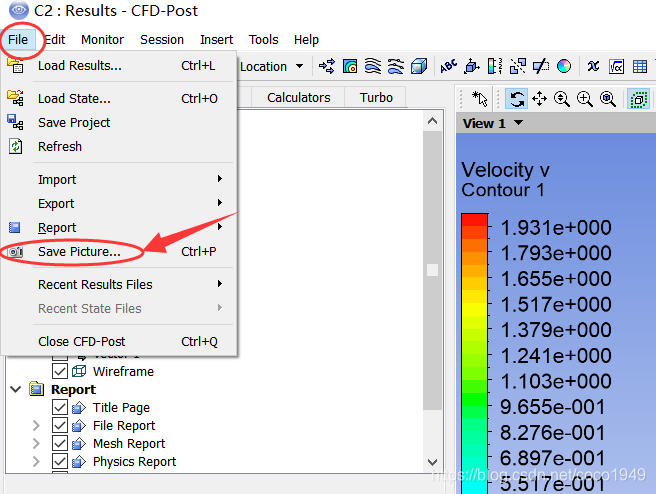
Task: Click the tree panel scroll-up arrow
Action: point(432,121)
